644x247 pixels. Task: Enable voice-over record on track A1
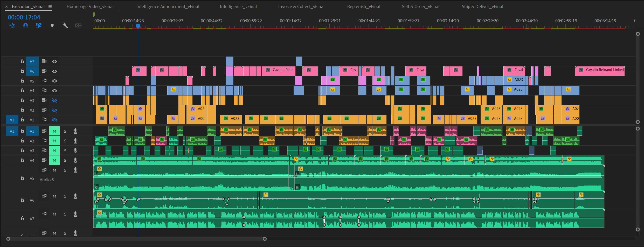(75, 131)
